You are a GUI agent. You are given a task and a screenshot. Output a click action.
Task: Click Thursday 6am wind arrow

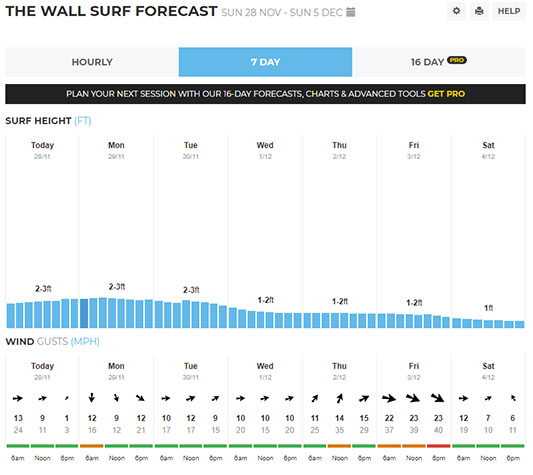[315, 398]
